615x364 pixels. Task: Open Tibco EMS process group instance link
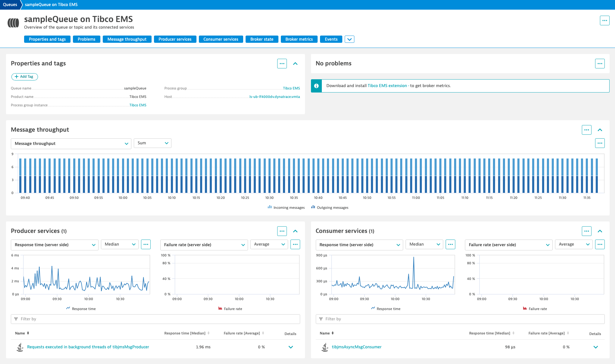[x=138, y=105]
